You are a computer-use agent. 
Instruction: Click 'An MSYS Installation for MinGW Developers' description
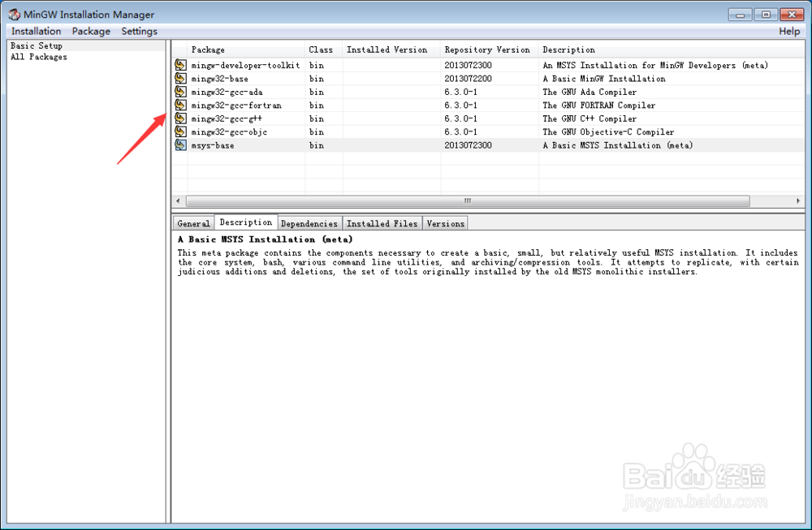(655, 65)
